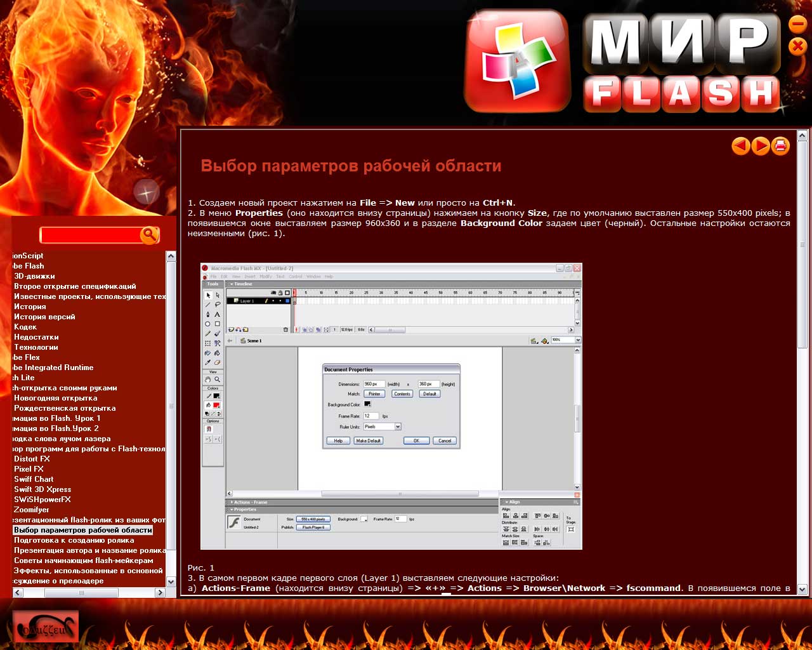Open 'Подготовка к созданию ролика' topic
812x650 pixels.
(74, 540)
